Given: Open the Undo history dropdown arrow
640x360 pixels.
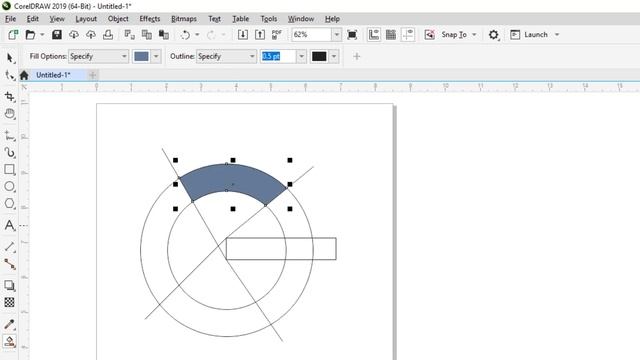Looking at the screenshot, I should tap(197, 35).
